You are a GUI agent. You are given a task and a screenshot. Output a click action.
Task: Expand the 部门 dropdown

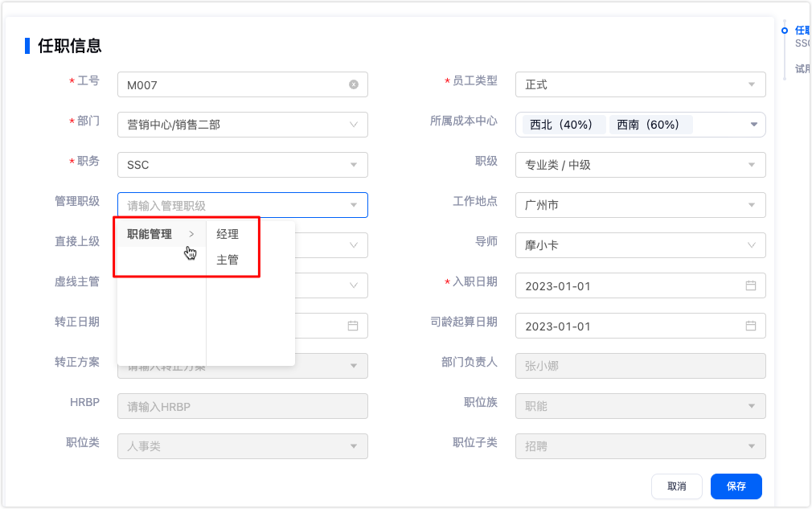pyautogui.click(x=353, y=125)
